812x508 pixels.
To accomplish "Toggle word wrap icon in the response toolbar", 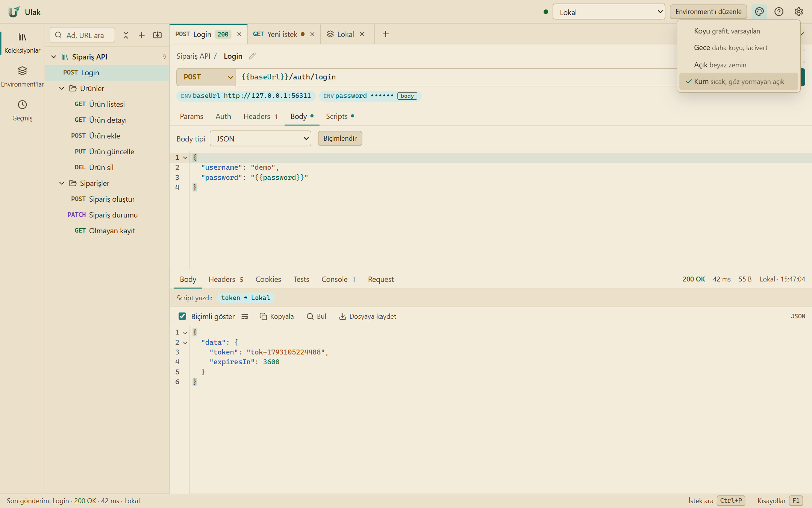I will (x=245, y=316).
